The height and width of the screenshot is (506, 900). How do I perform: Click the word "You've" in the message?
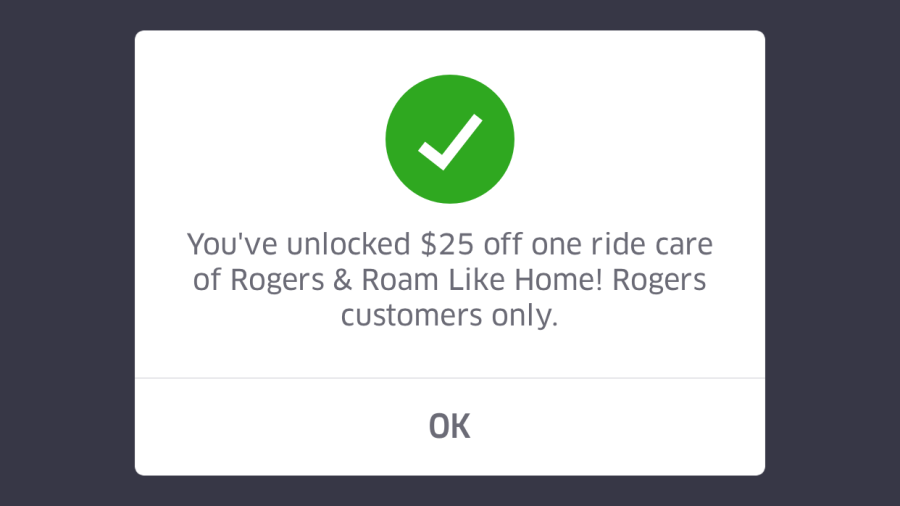tap(233, 244)
